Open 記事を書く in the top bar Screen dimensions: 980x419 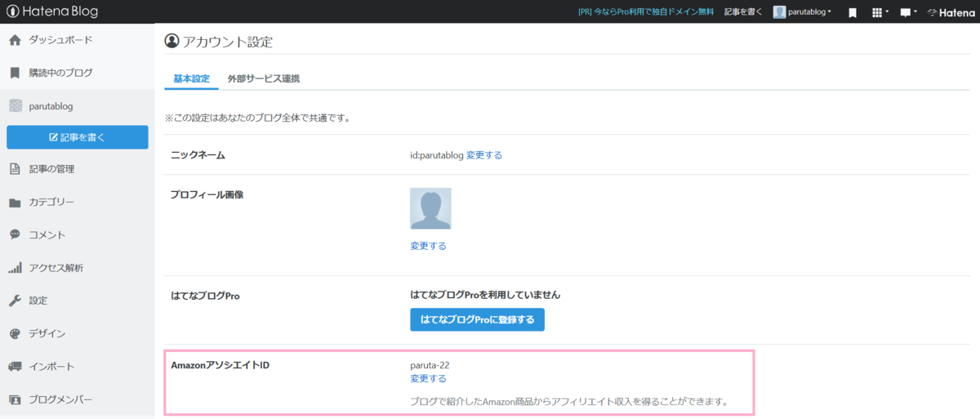(x=743, y=12)
